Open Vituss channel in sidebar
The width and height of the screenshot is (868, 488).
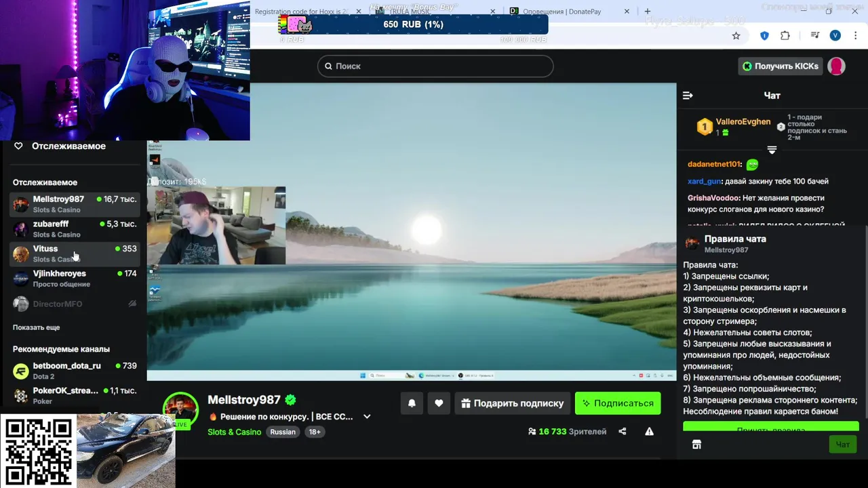click(75, 254)
